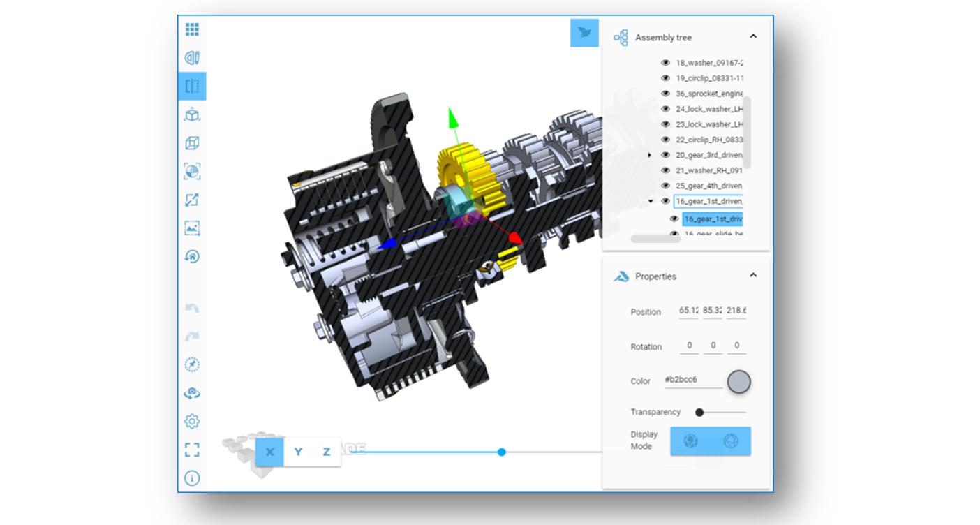Viewport: 980px width, 525px height.
Task: Hide the 25_gear_4th_driven part
Action: (x=665, y=186)
